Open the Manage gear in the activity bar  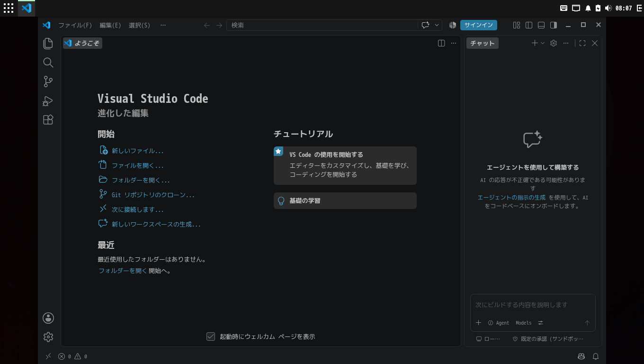pyautogui.click(x=48, y=337)
